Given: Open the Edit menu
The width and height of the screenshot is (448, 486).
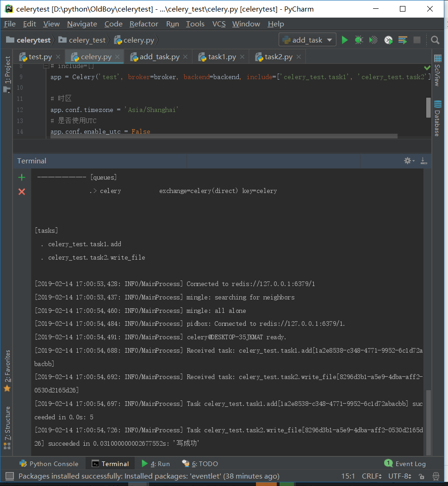Looking at the screenshot, I should (x=30, y=24).
